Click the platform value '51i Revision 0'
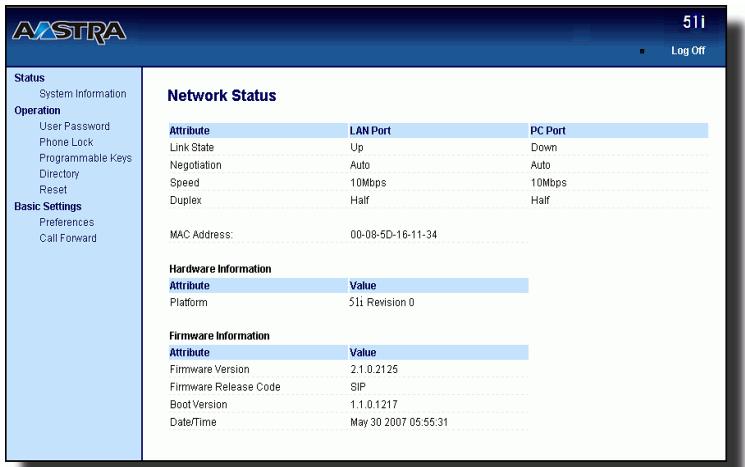Viewport: 745px width, 467px height. (x=382, y=302)
